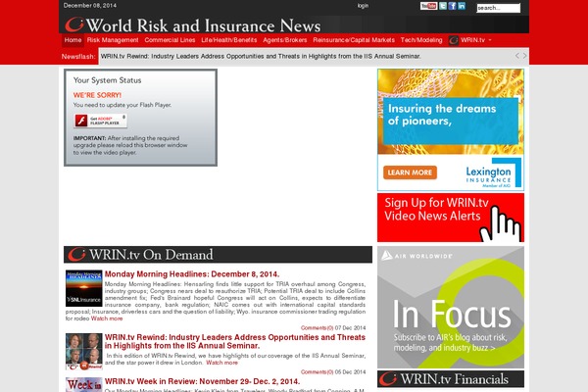
Task: Click the December 08, 2014 date text
Action: [x=90, y=6]
